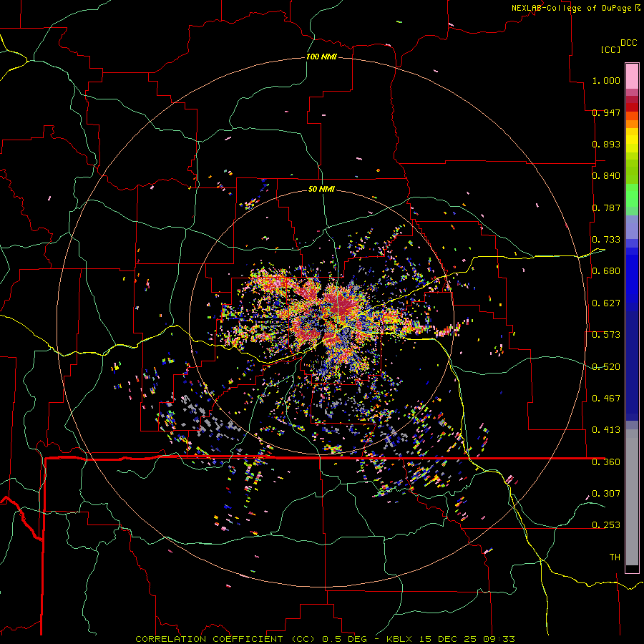The image size is (644, 644).
Task: Click the 0.467 scale label
Action: point(606,399)
